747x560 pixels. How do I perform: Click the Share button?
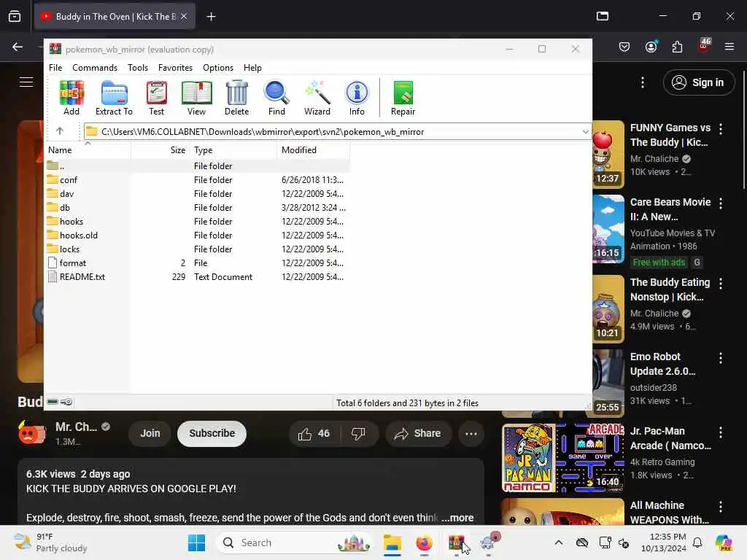pyautogui.click(x=418, y=433)
